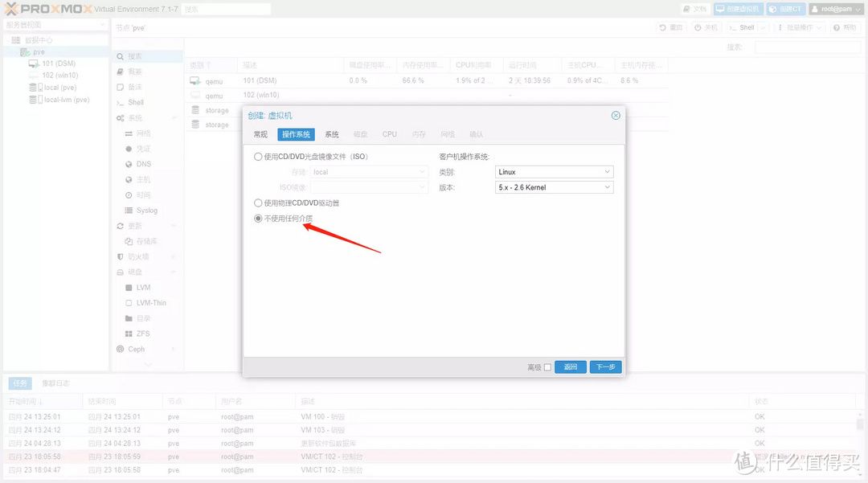Open the 概要 summary menu item

[x=147, y=72]
